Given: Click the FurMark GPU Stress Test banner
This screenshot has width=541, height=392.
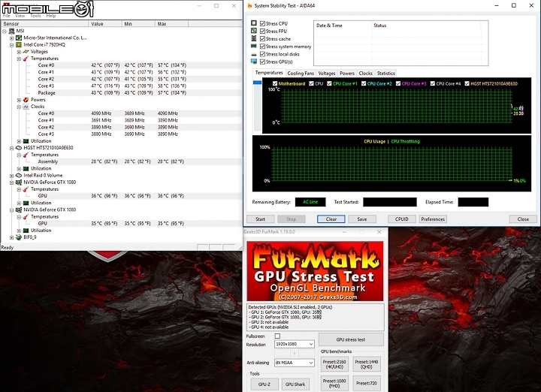Looking at the screenshot, I should 315,271.
